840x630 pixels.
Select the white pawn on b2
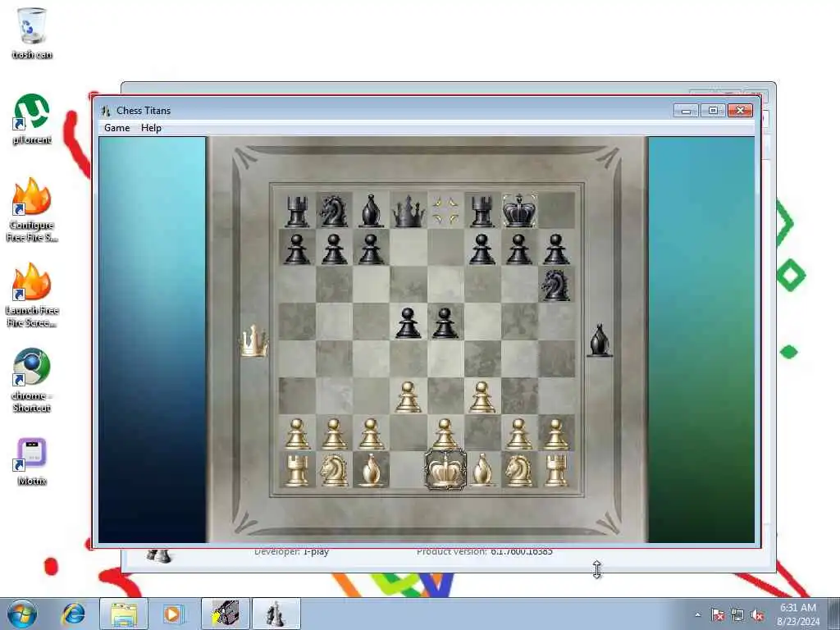pos(334,433)
